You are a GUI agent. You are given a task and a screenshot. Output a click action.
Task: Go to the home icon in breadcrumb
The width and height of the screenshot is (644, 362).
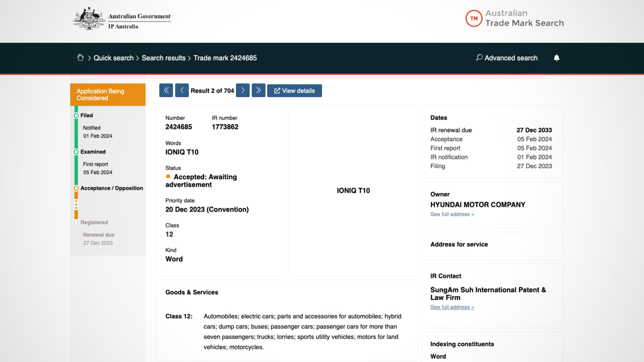point(80,58)
